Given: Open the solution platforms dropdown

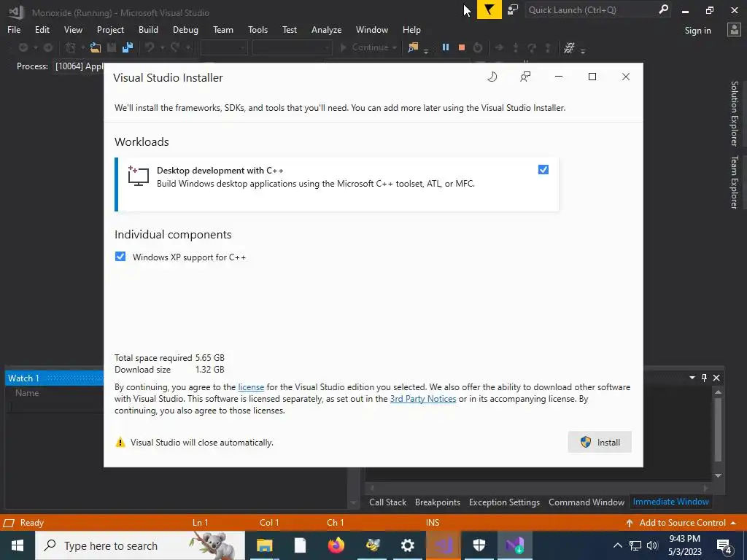Looking at the screenshot, I should click(292, 47).
